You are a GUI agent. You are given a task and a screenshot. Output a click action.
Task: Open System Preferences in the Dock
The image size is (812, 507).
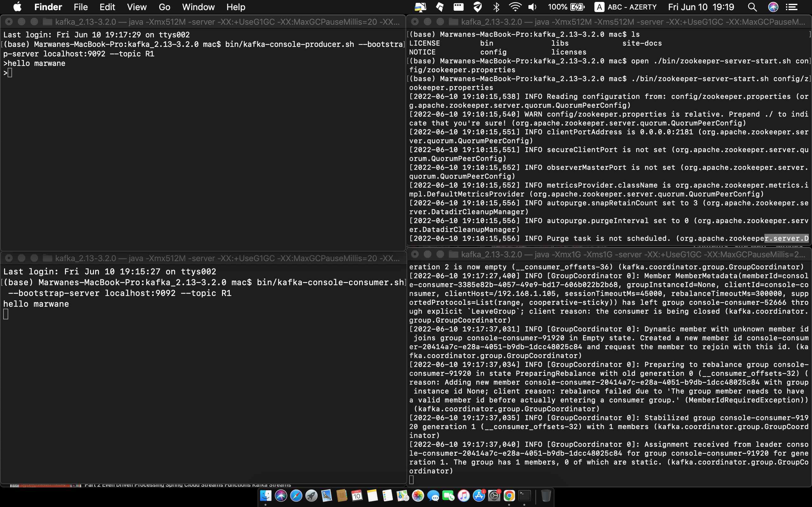tap(494, 496)
